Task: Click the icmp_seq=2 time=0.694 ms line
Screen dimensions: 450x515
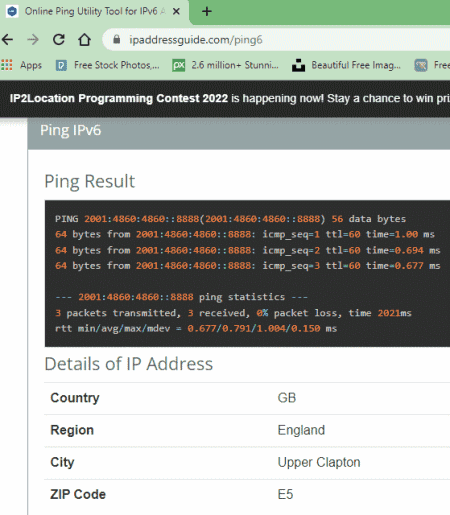Action: click(x=248, y=250)
